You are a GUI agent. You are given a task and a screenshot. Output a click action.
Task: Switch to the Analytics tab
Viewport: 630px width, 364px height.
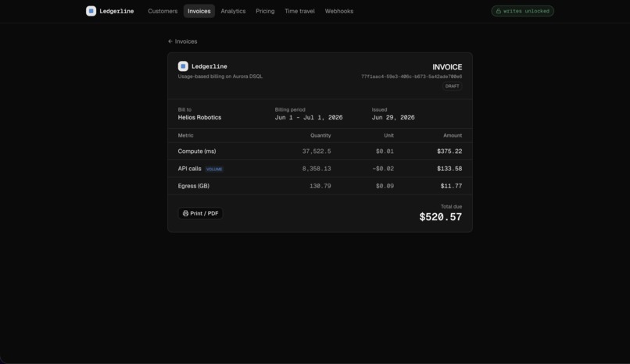tap(233, 11)
